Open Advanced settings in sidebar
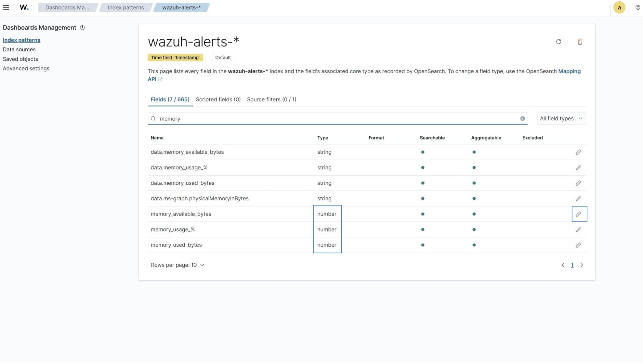The image size is (643, 364). tap(26, 68)
